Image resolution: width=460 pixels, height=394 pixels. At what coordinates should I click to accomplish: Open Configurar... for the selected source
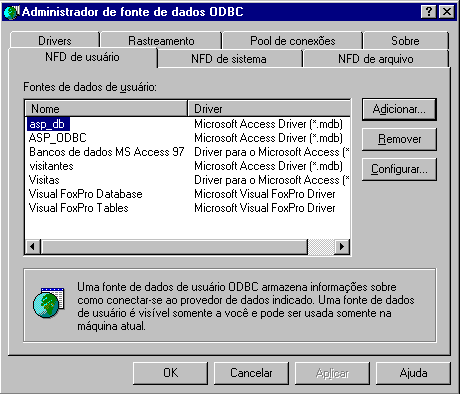(399, 169)
